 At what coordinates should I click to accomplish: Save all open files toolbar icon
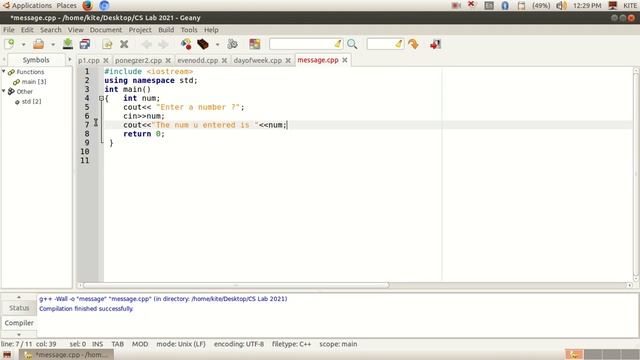point(85,44)
